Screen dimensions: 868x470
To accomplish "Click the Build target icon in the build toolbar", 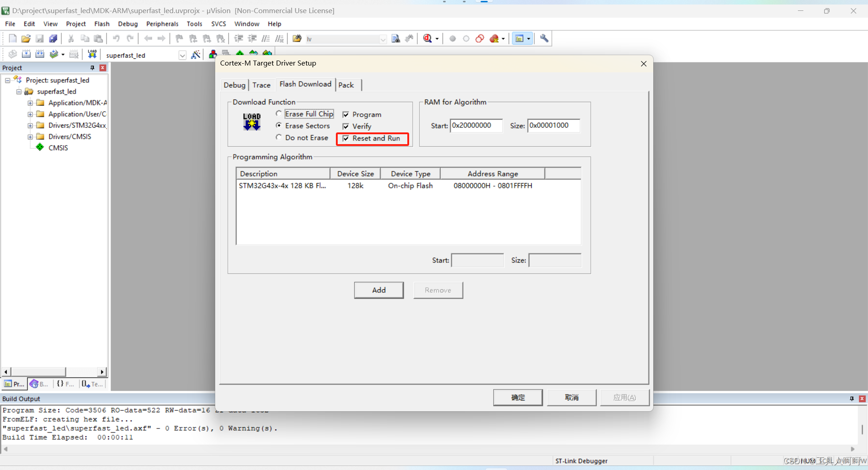I will pyautogui.click(x=26, y=55).
